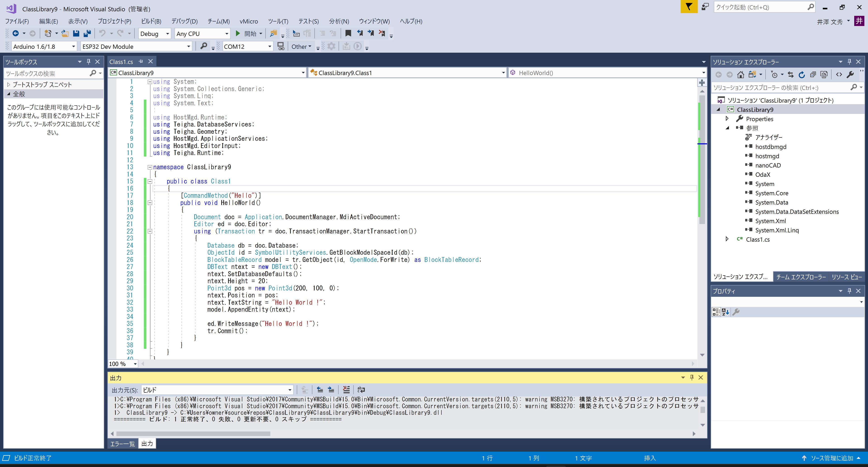Click the Arduino board search magnifier icon
The width and height of the screenshot is (868, 467).
click(x=203, y=46)
